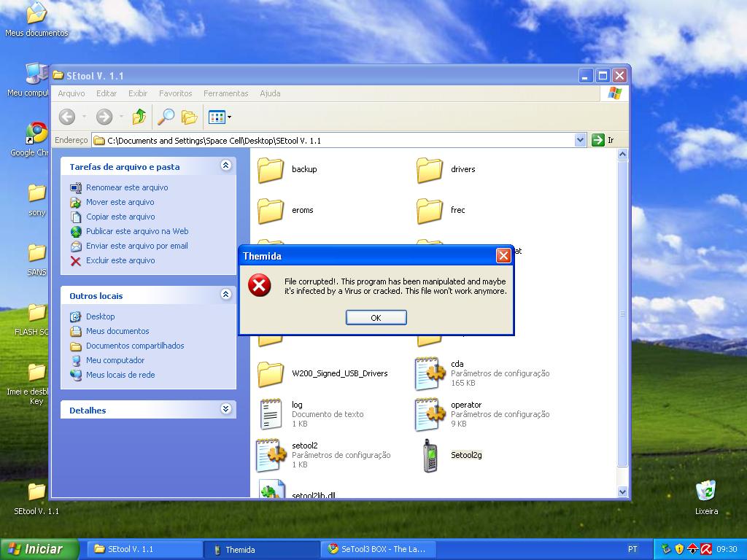This screenshot has width=747, height=560.
Task: Select the log text document icon
Action: click(271, 414)
